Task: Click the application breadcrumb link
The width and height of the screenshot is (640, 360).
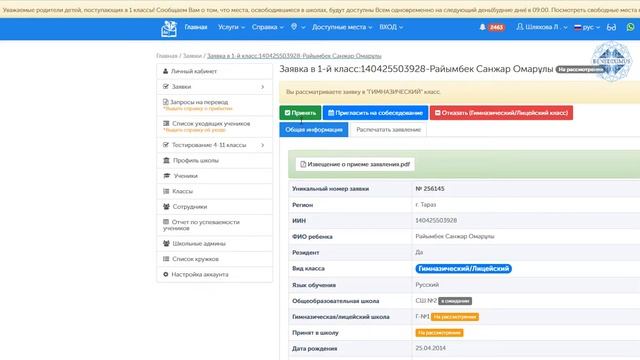Action: pyautogui.click(x=294, y=56)
